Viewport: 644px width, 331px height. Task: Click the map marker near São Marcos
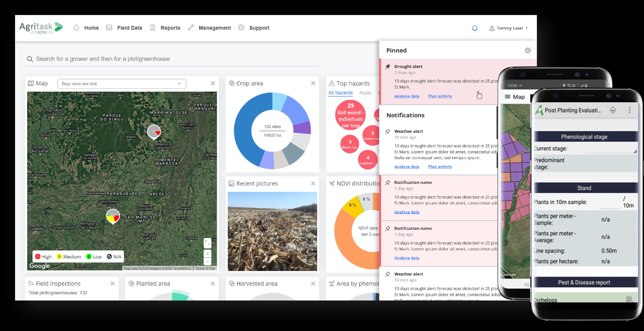pyautogui.click(x=113, y=217)
